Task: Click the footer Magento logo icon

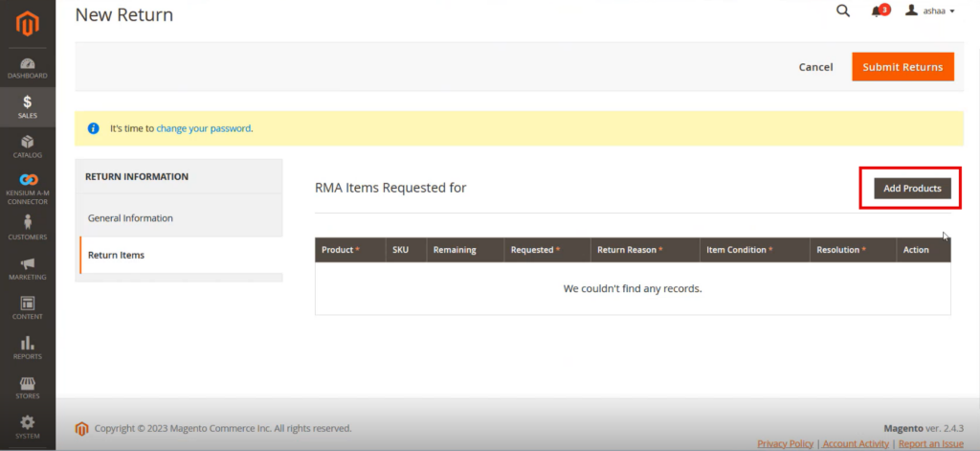Action: 82,429
